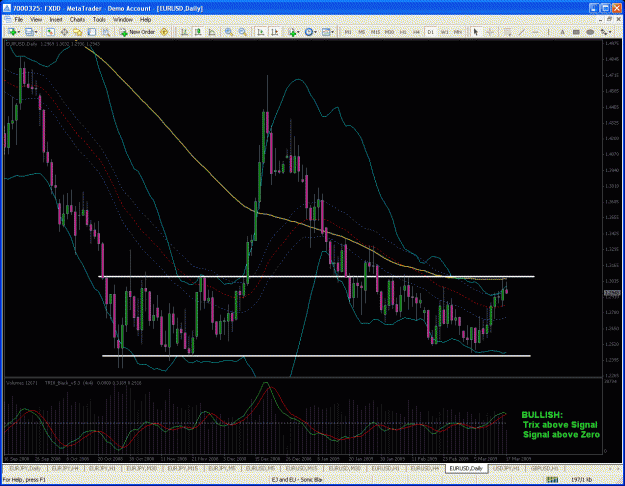Select the Cursor arrow tool
The width and height of the screenshot is (625, 486).
475,32
